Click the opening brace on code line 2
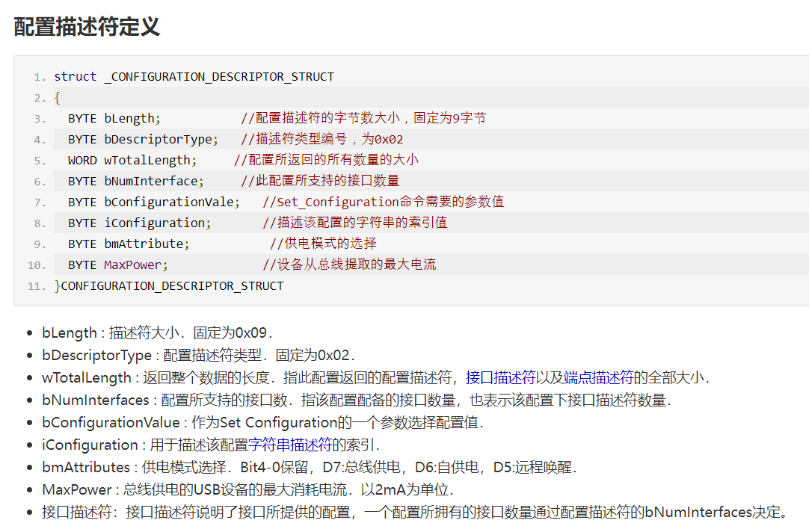 (x=58, y=97)
